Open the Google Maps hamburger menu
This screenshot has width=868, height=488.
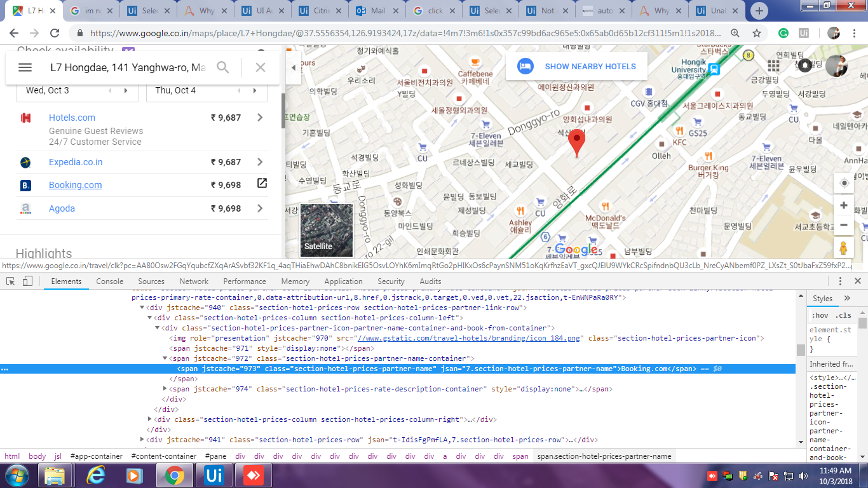click(x=25, y=67)
